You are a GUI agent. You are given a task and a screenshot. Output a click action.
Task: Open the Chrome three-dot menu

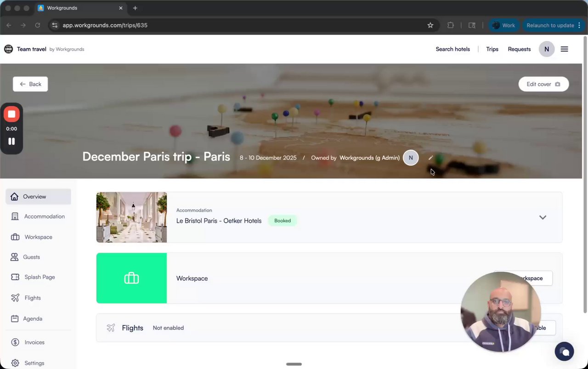[x=579, y=25]
